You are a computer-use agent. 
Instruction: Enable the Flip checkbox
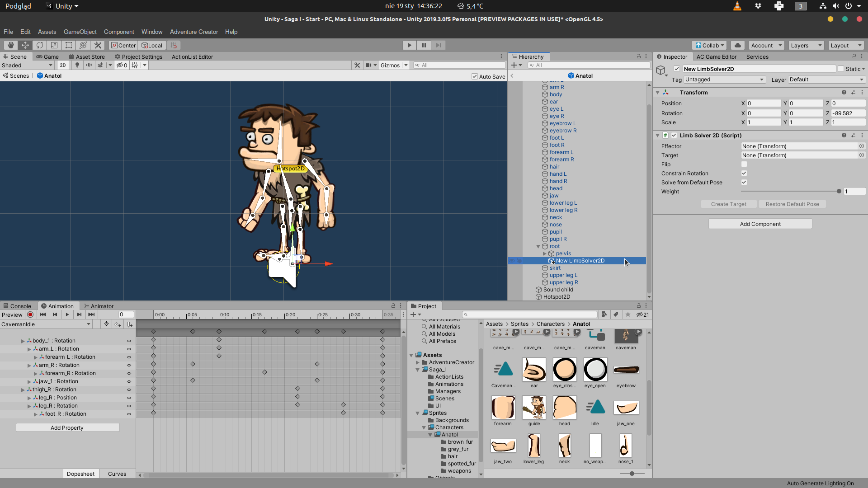[x=744, y=164]
